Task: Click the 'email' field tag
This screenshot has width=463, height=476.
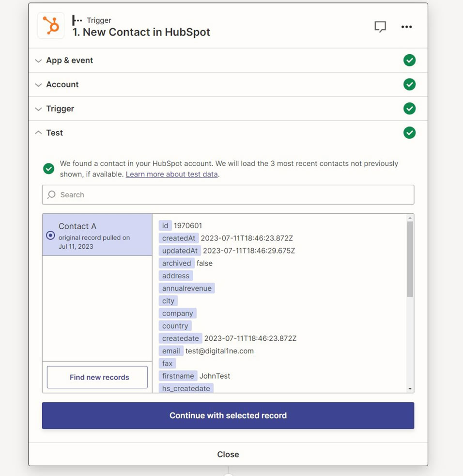Action: pos(171,351)
